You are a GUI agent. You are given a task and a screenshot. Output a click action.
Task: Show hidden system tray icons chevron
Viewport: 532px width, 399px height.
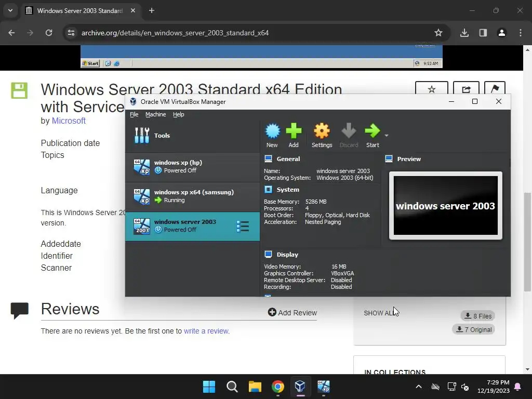(x=419, y=387)
